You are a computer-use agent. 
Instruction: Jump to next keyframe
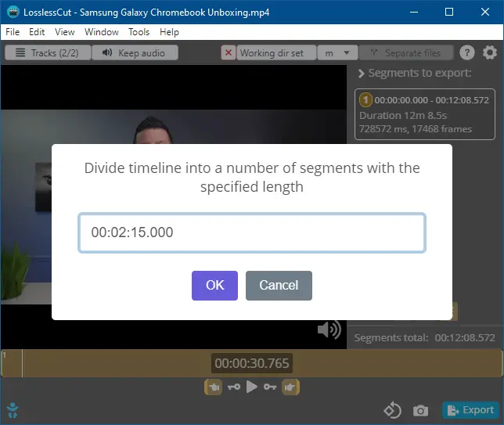click(x=270, y=387)
